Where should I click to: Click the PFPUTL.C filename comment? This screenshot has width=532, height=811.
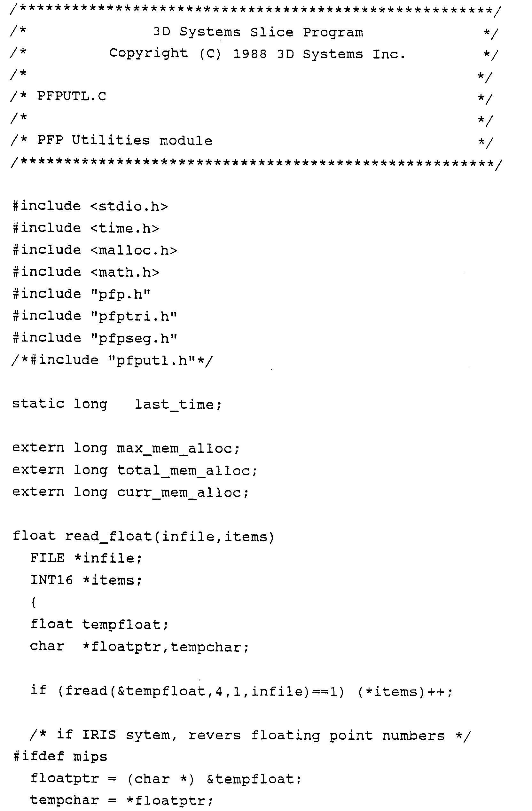pyautogui.click(x=72, y=97)
